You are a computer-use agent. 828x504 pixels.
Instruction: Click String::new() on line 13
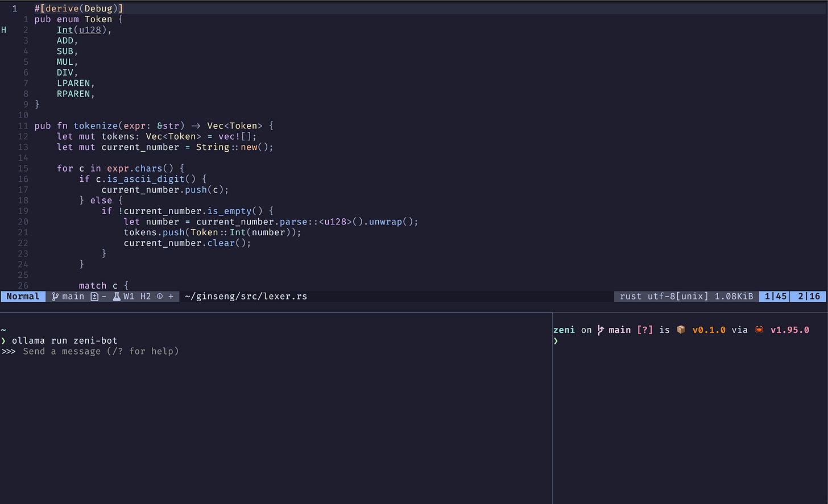pyautogui.click(x=232, y=147)
